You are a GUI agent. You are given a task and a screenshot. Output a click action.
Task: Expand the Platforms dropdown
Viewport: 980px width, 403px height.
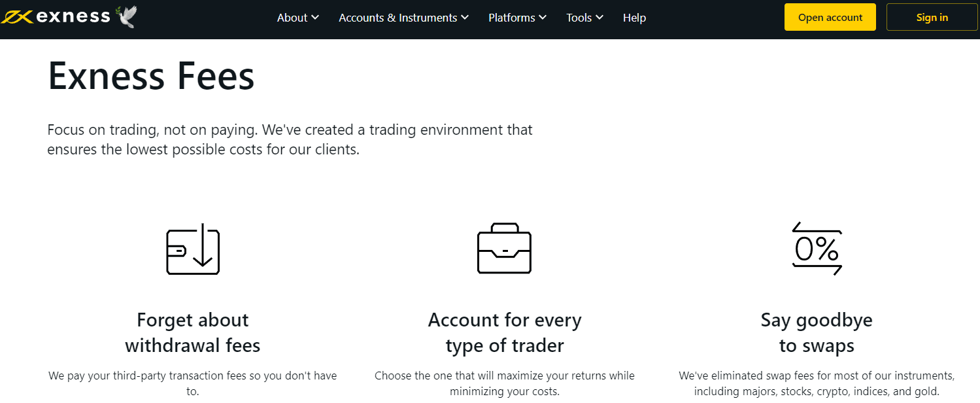point(517,18)
